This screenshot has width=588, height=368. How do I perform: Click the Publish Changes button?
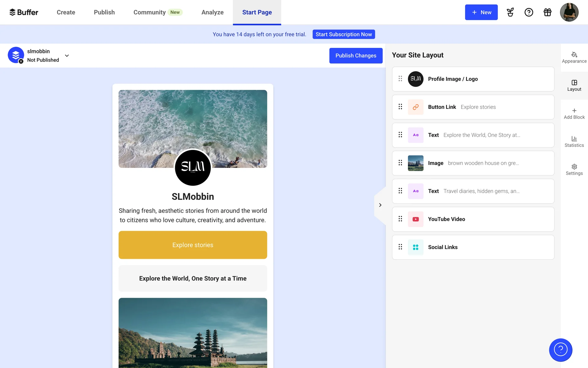(x=356, y=56)
